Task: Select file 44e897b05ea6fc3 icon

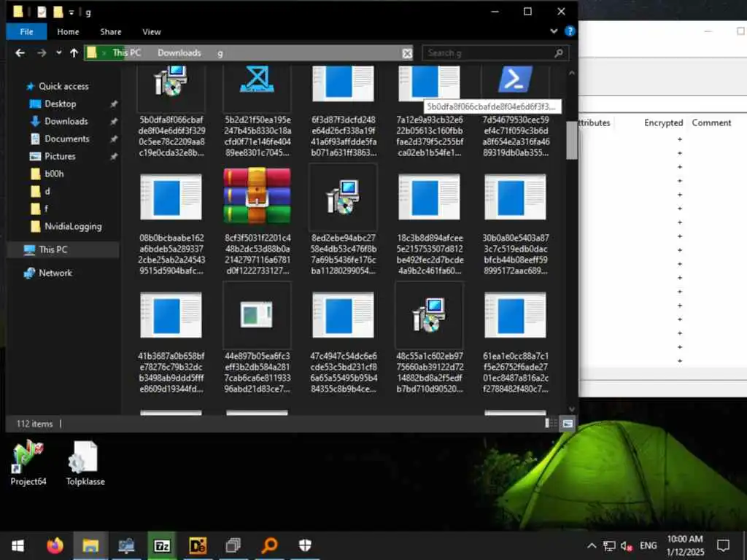Action: click(x=258, y=315)
